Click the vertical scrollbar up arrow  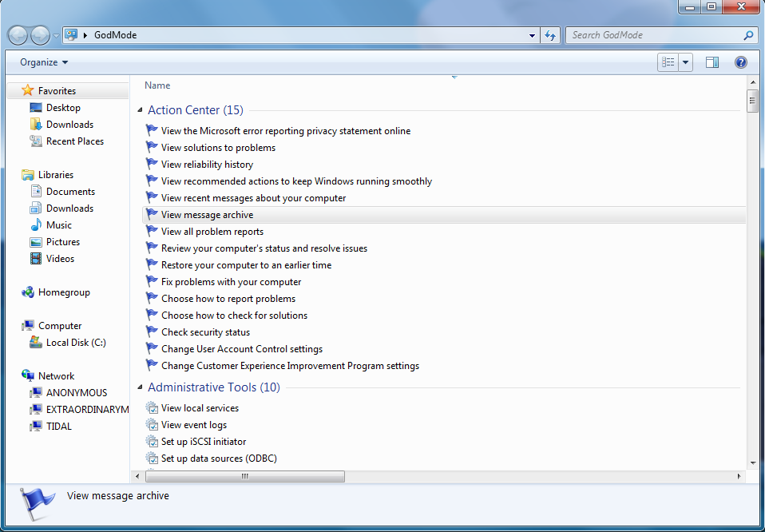point(753,82)
